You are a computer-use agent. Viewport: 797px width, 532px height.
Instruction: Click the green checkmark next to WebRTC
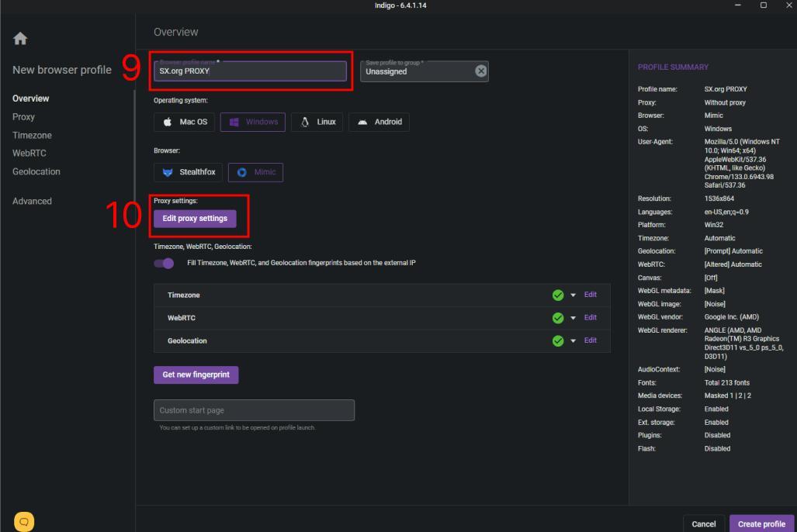(x=558, y=318)
